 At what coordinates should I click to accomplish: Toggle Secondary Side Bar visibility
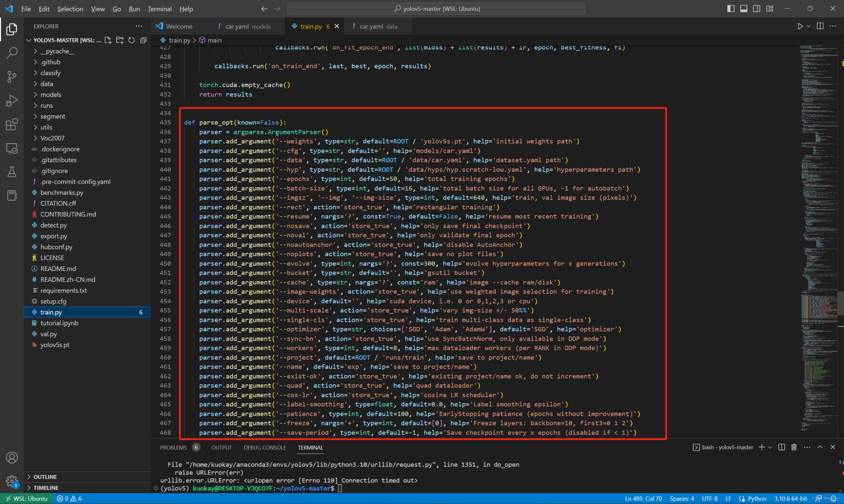756,9
